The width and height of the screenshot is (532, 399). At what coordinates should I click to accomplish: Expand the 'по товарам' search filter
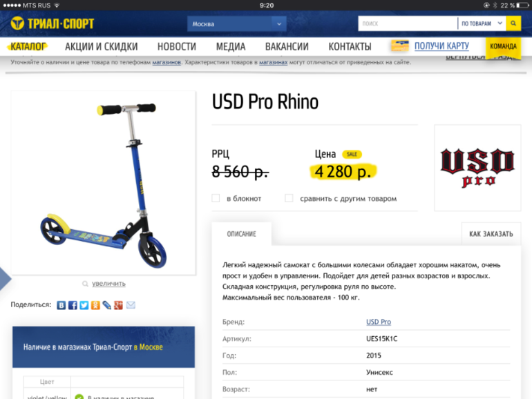[482, 23]
